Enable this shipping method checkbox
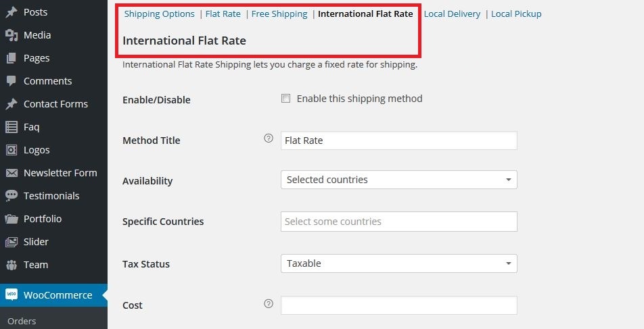 286,99
